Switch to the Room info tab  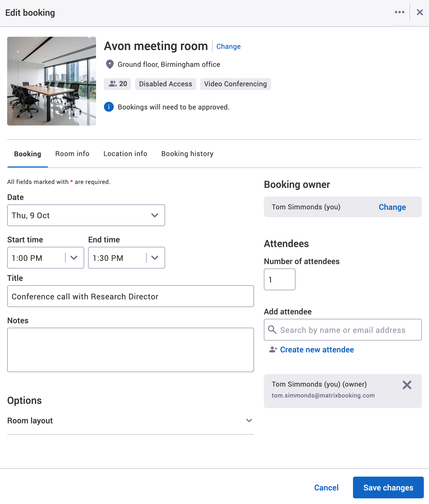tap(72, 154)
